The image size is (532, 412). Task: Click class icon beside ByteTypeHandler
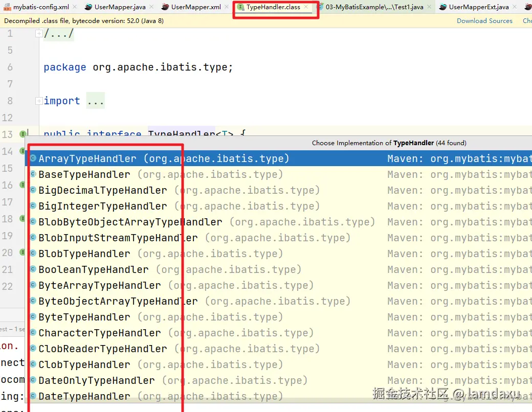click(x=33, y=317)
